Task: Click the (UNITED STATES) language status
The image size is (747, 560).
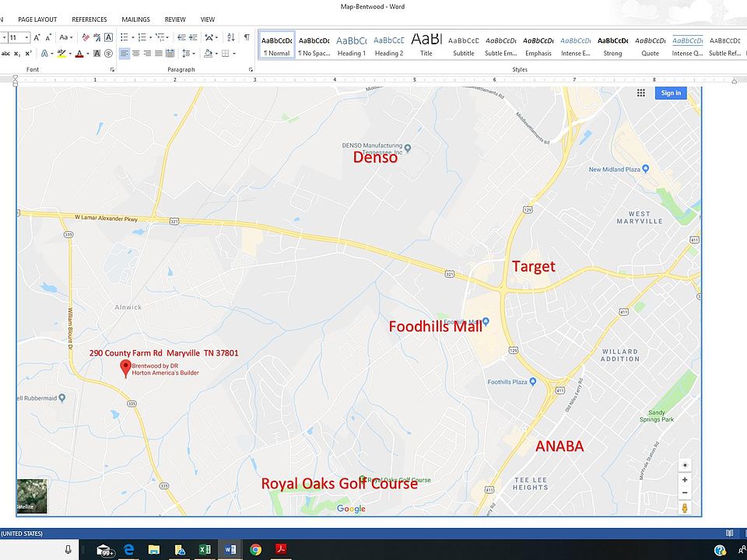Action: 22,534
